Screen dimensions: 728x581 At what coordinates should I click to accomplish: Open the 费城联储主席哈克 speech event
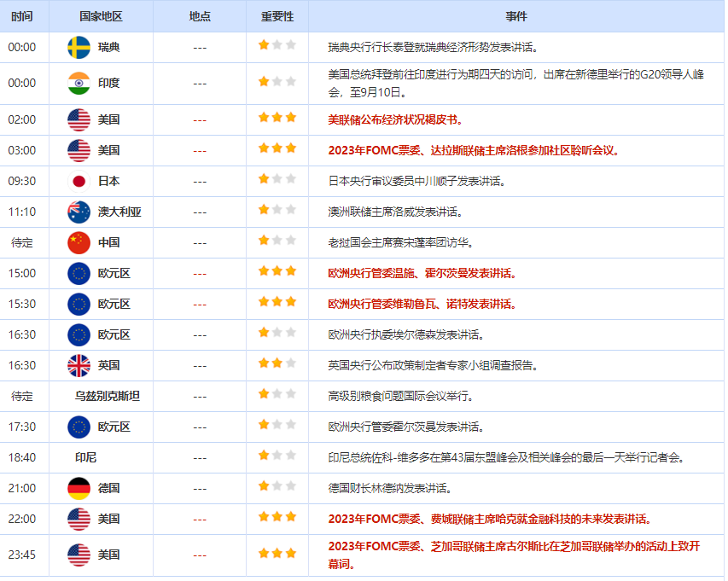[490, 519]
